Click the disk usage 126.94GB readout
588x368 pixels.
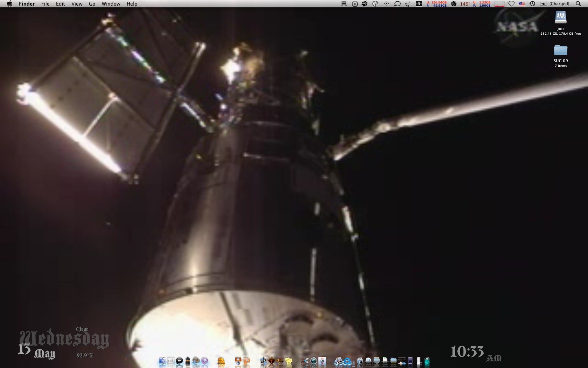click(436, 4)
